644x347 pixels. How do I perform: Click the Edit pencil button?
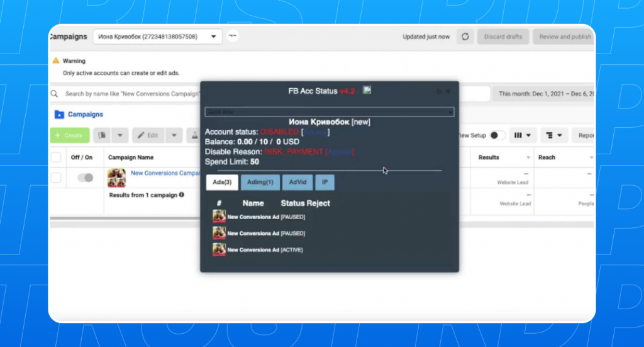point(148,135)
